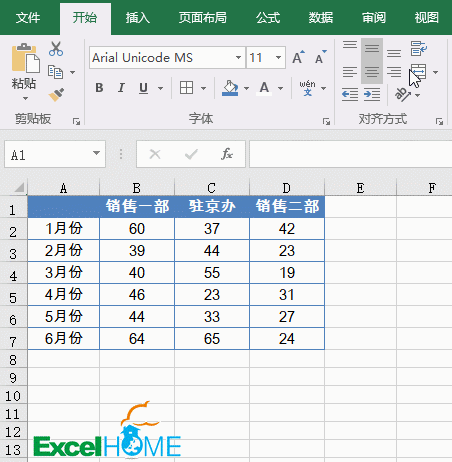Viewport: 452px width, 462px height.
Task: Open the font name dropdown
Action: 238,57
